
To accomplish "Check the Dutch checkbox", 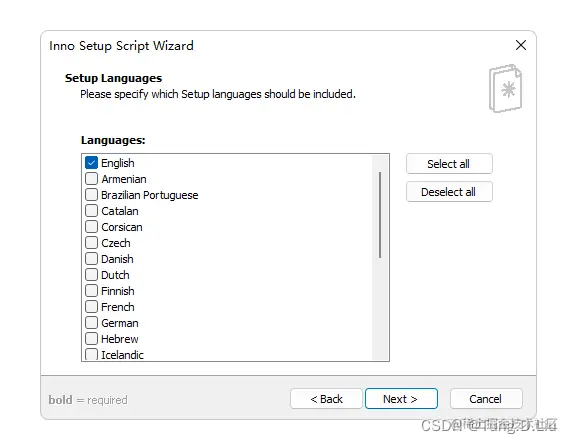I will (x=91, y=275).
